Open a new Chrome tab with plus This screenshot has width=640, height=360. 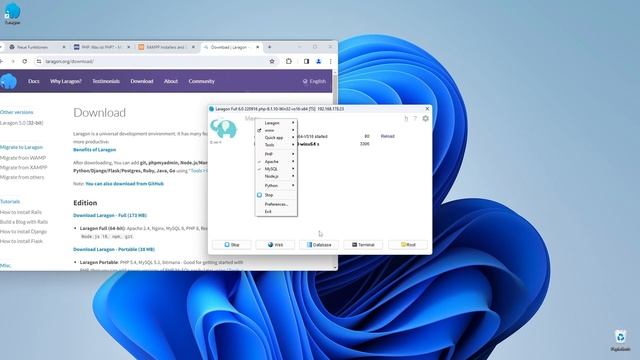(x=269, y=47)
